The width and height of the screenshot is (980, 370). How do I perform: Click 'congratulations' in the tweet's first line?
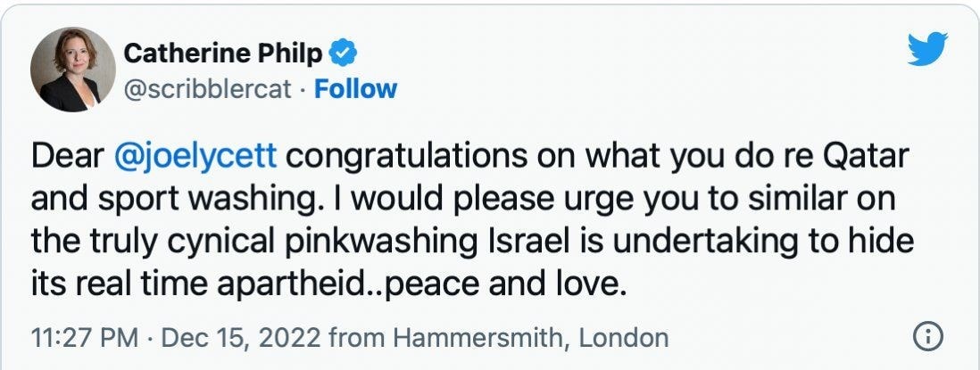point(407,158)
